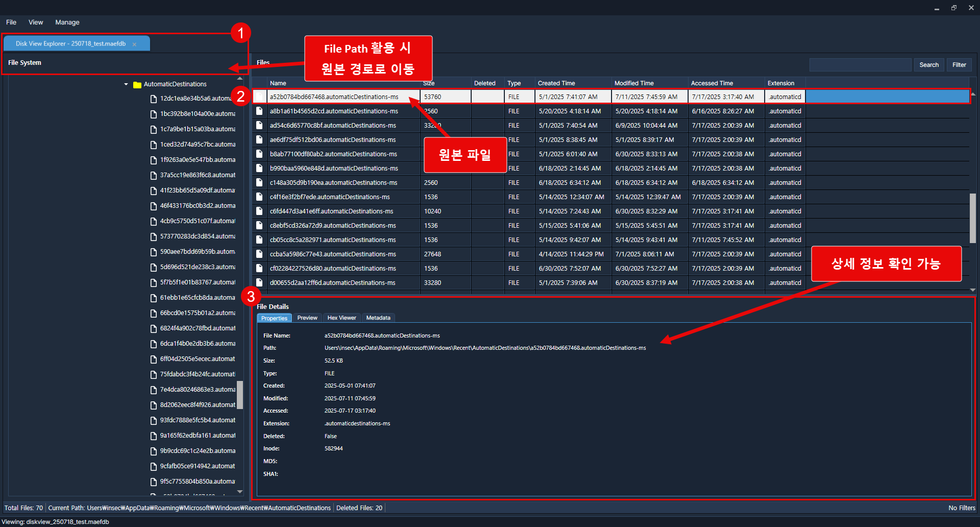Open the Manage menu
The height and width of the screenshot is (527, 980).
click(x=67, y=22)
